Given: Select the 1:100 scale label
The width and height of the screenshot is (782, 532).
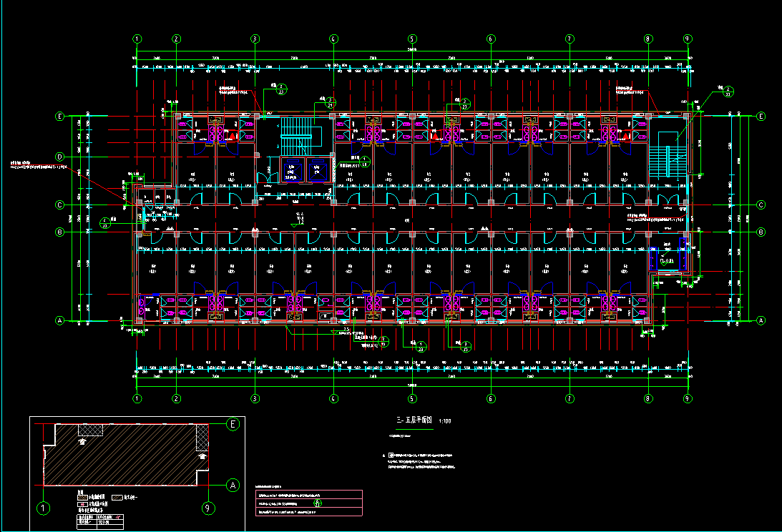Looking at the screenshot, I should (445, 421).
